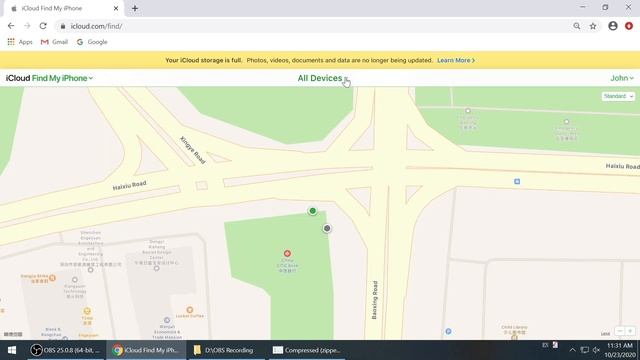The image size is (640, 360).
Task: Click the Wanjun Economic Trade Mansion marker
Action: coord(167,320)
